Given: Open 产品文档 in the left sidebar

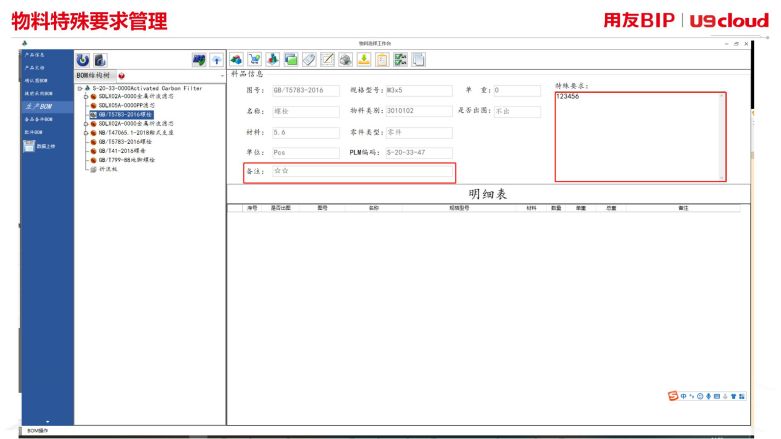Looking at the screenshot, I should [x=35, y=67].
